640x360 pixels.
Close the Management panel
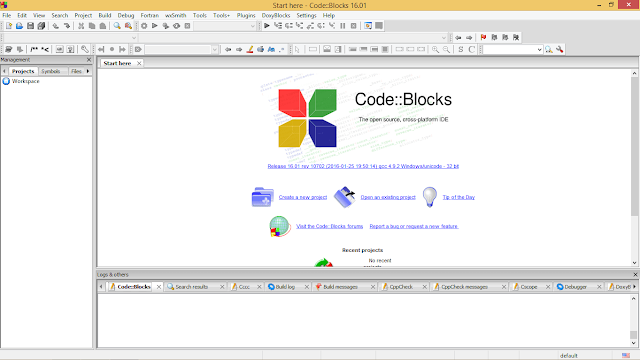pos(89,60)
